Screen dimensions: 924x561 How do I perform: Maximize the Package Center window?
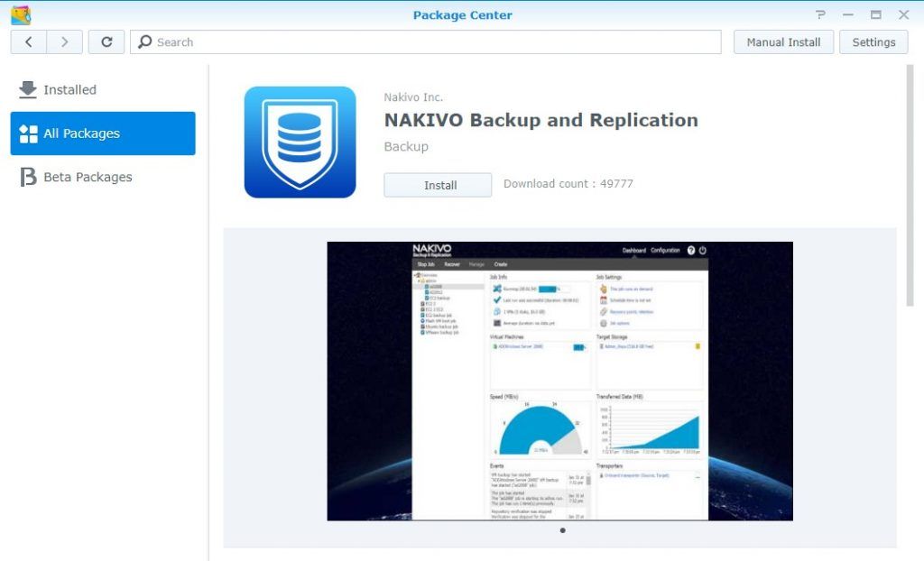[876, 14]
